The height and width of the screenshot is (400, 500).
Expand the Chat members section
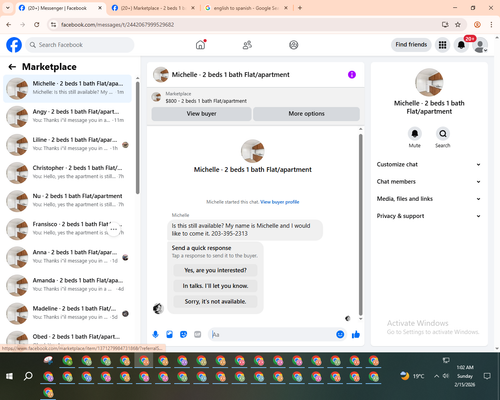coord(429,182)
